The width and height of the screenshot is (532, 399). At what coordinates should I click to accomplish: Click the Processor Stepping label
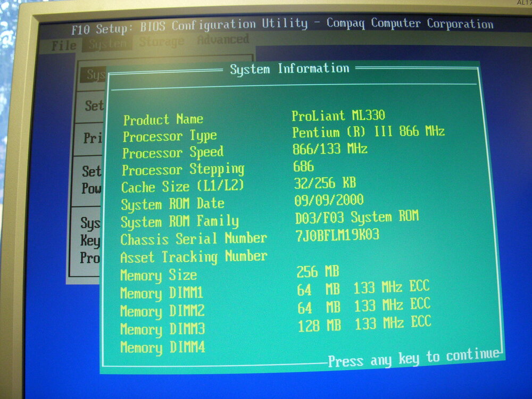click(x=183, y=170)
